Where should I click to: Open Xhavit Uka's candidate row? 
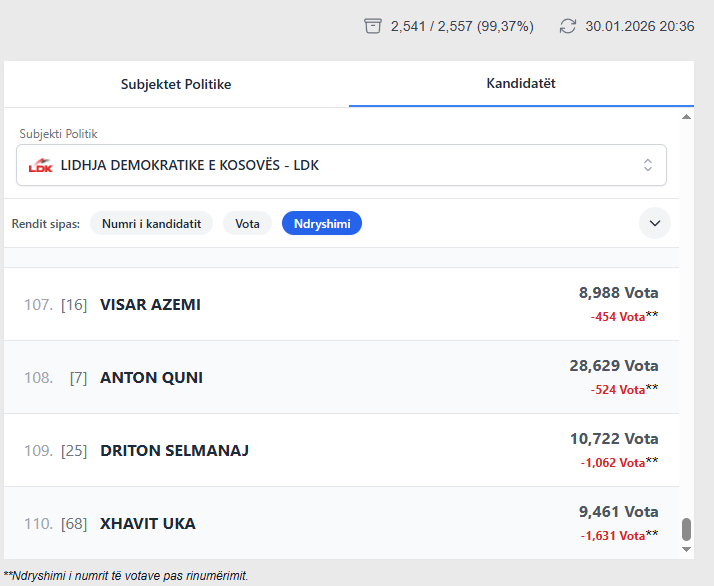pos(147,523)
